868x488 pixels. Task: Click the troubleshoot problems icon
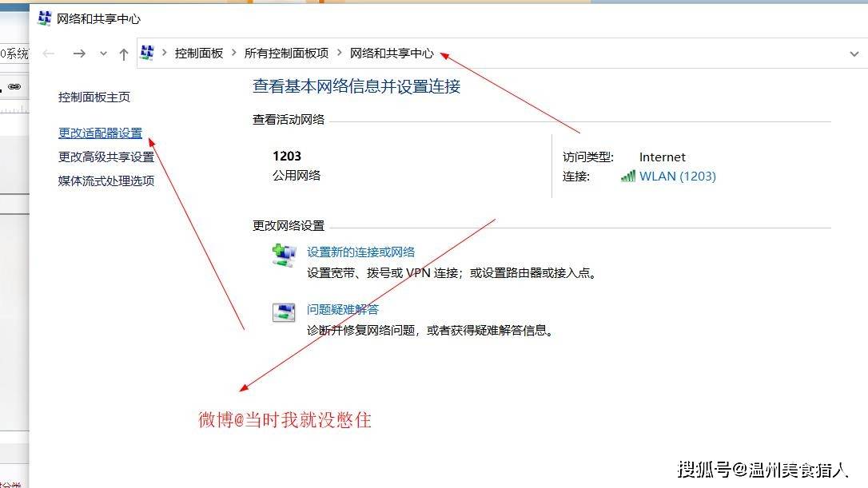point(284,312)
